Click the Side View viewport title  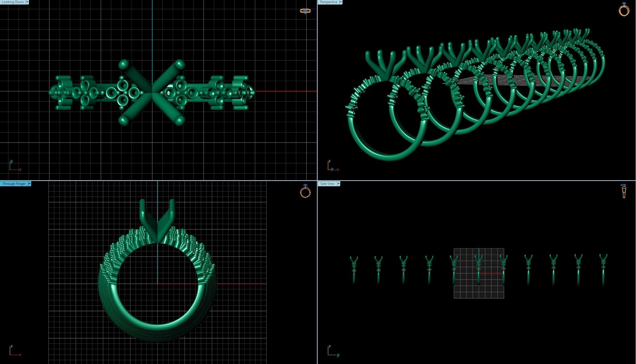[x=327, y=184]
